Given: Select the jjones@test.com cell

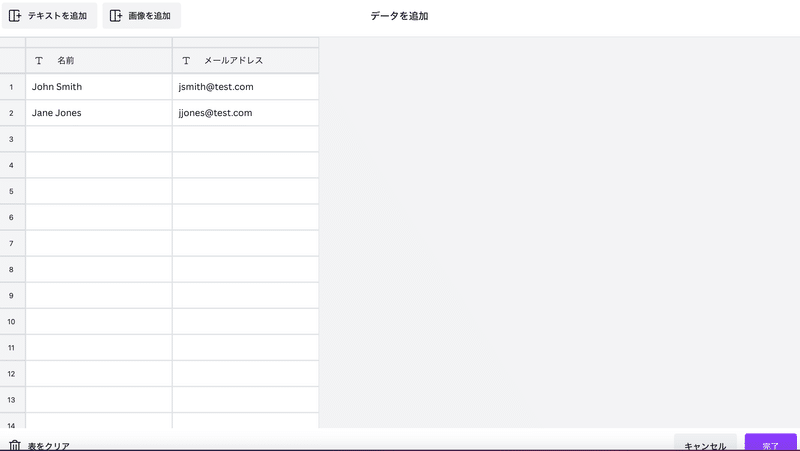Looking at the screenshot, I should pyautogui.click(x=246, y=113).
